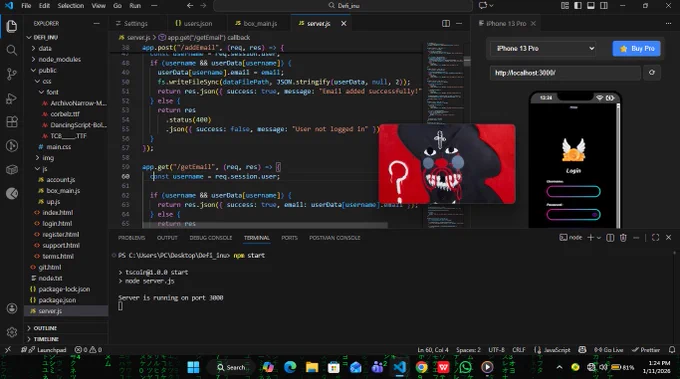
Task: Open Google Chrome from taskbar
Action: pos(422,367)
